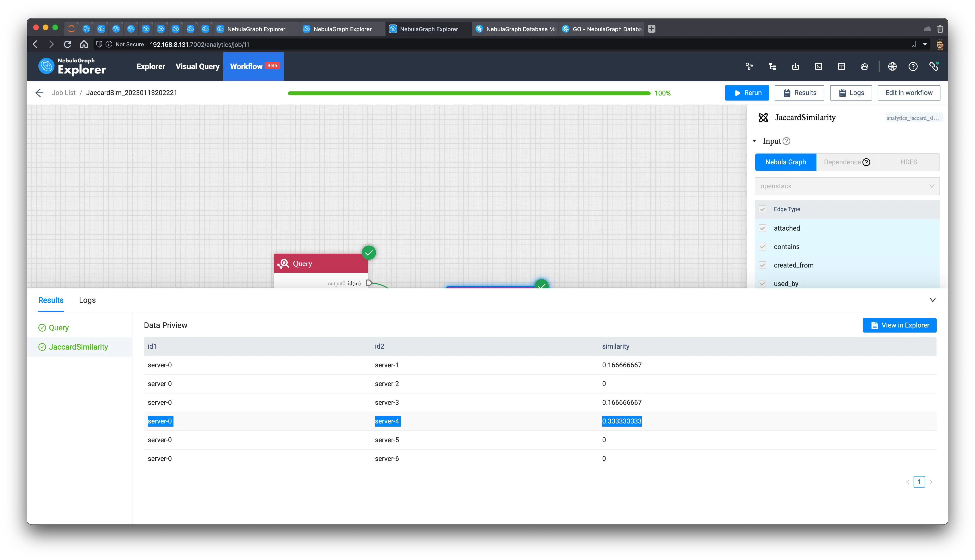
Task: Click the server-4 cell in id2 column
Action: pyautogui.click(x=387, y=421)
